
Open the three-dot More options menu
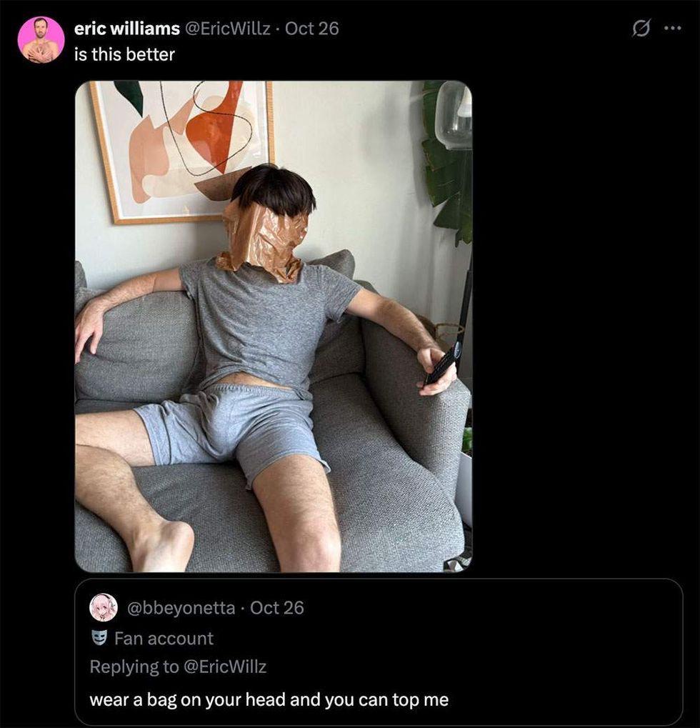point(672,29)
